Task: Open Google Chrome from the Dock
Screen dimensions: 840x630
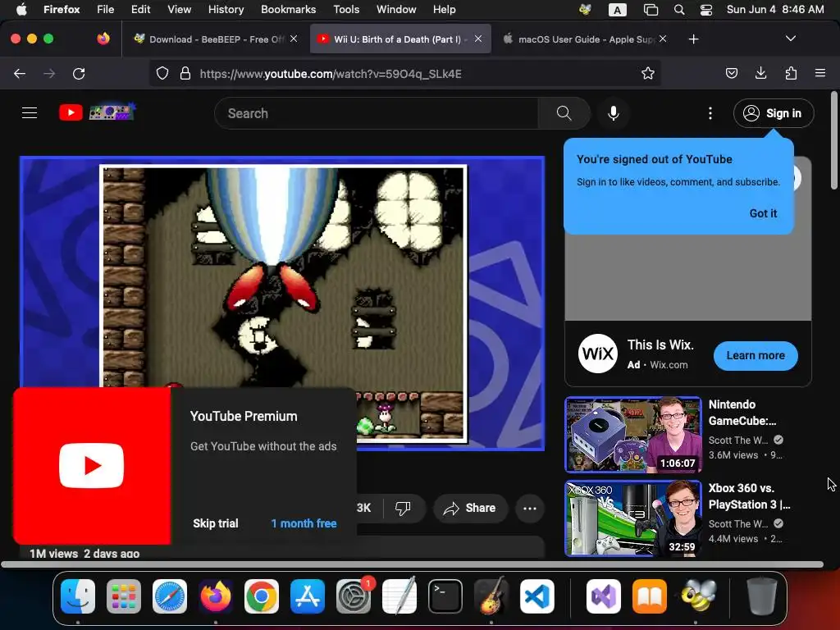Action: point(262,596)
